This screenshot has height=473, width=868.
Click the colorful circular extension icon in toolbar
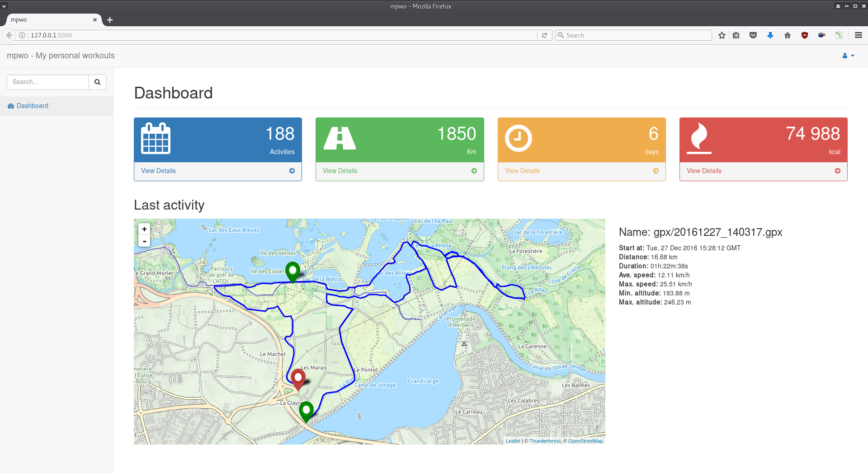[x=822, y=35]
